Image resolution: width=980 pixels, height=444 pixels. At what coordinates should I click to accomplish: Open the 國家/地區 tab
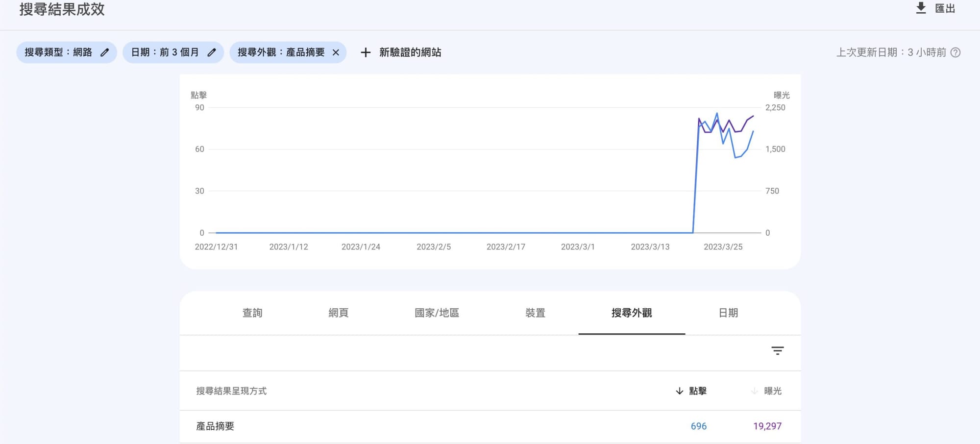[x=437, y=313]
